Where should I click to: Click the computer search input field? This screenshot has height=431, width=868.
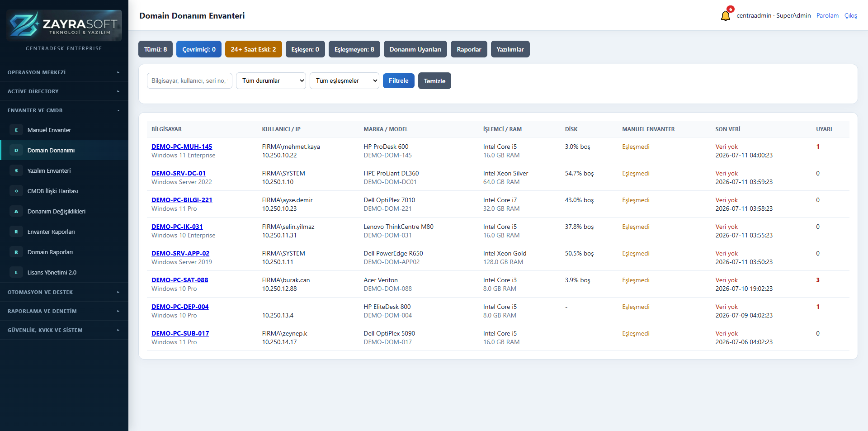(189, 81)
